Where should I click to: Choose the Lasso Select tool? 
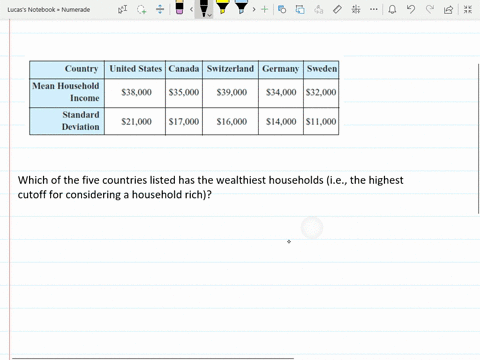[142, 9]
